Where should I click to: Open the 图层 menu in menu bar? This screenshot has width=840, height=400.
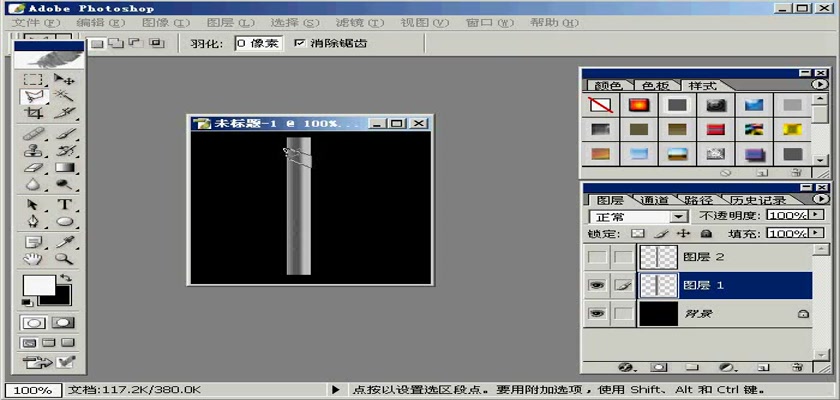(230, 23)
